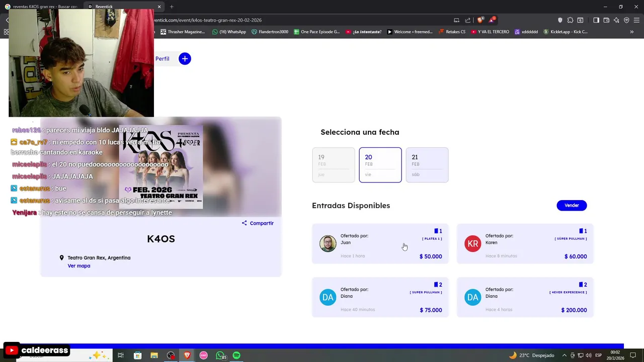
Task: Open the Leo AI sparkle icon
Action: pyautogui.click(x=616, y=20)
